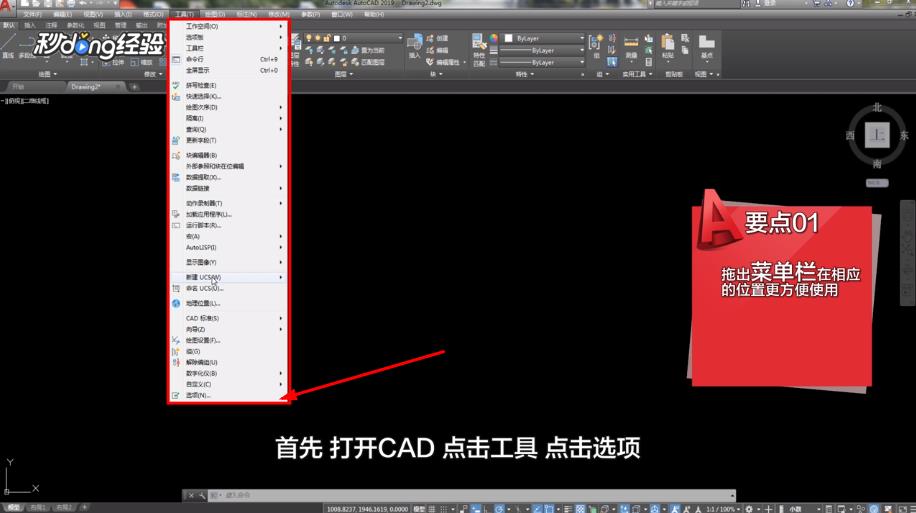Toggle layer on/off lightbulb icon
Image resolution: width=916 pixels, height=513 pixels.
[308, 38]
